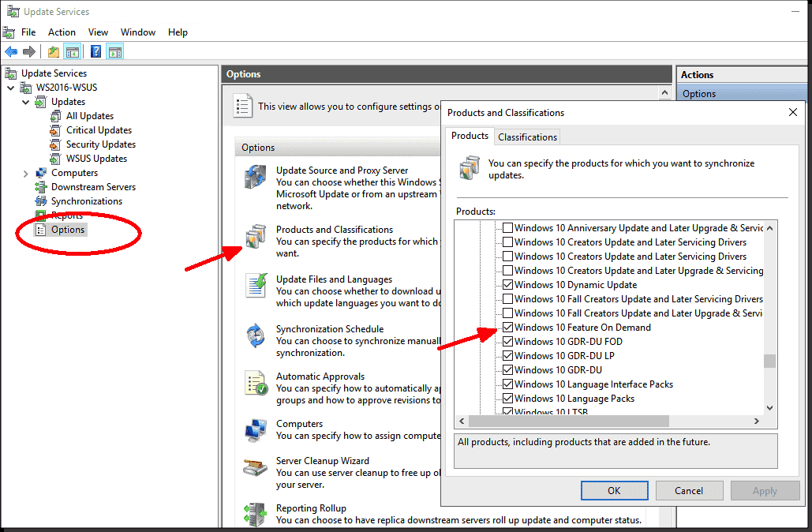Click the All Updates tree icon
Screen dimensions: 812x532
(55, 116)
